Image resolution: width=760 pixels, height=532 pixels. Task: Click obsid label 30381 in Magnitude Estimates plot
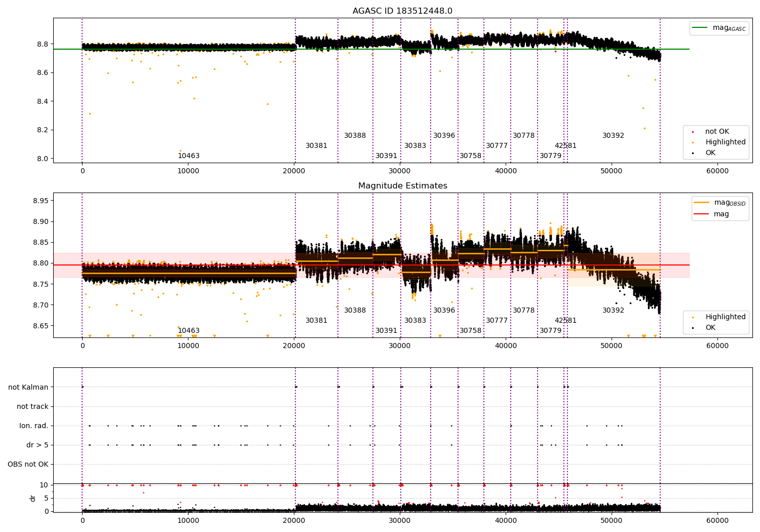[316, 321]
